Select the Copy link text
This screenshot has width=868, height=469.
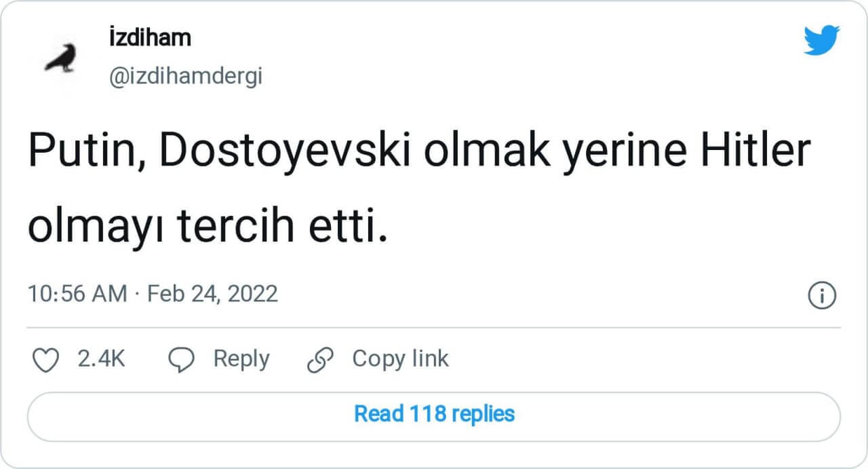pos(400,358)
